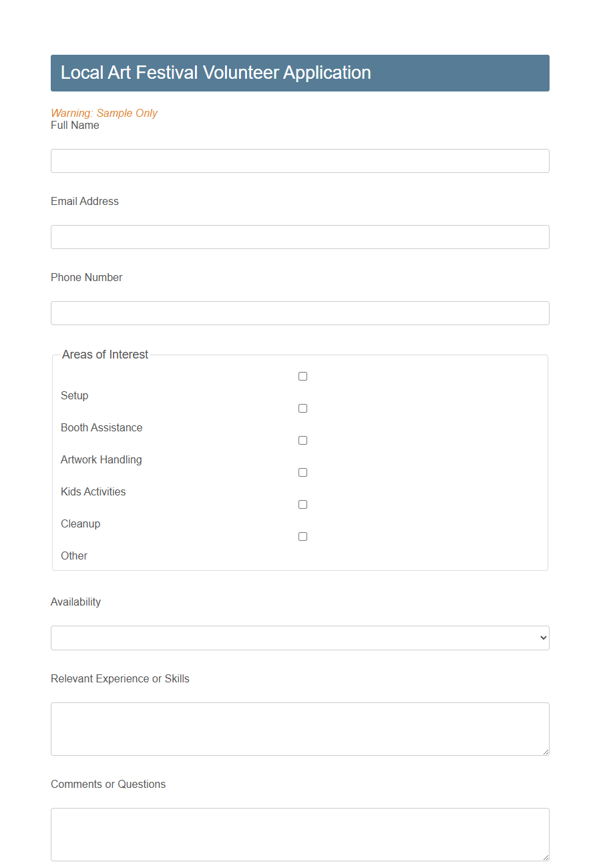Enable the Cleanup interest option
The width and height of the screenshot is (601, 868).
pyautogui.click(x=303, y=504)
